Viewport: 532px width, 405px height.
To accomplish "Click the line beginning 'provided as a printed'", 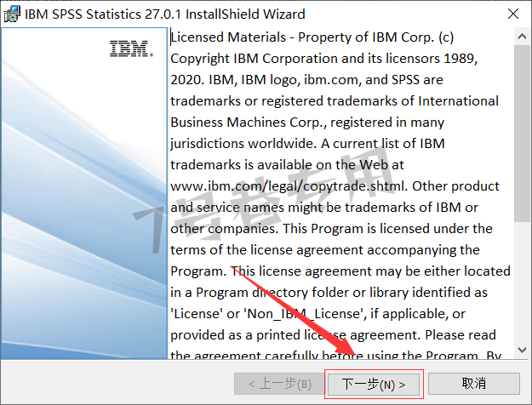I will 333,335.
